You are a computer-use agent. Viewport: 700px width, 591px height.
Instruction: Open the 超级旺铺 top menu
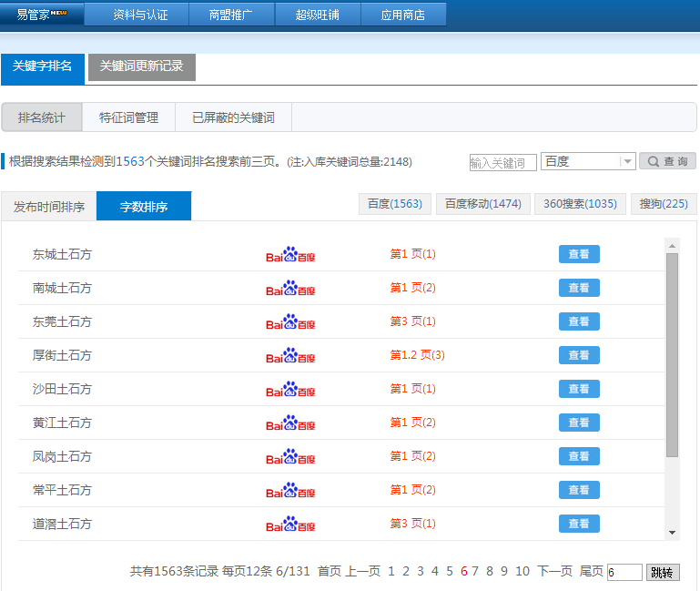[x=318, y=15]
